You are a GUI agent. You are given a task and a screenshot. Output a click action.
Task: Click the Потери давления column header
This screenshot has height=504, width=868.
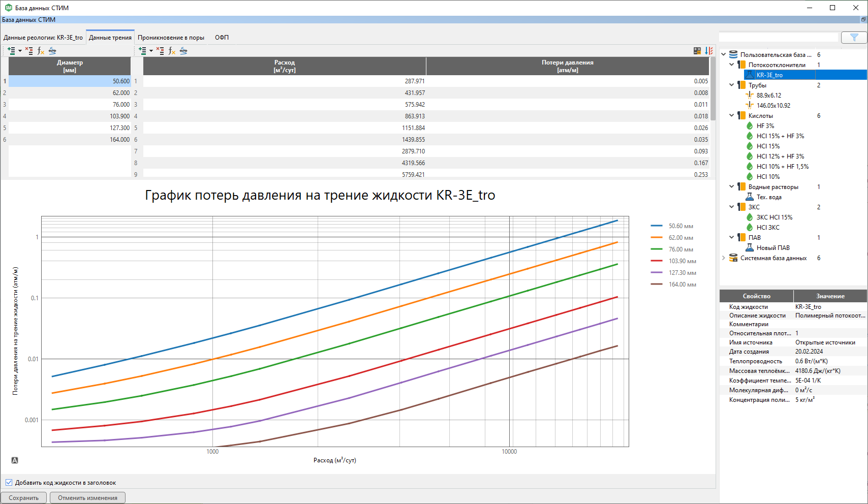click(x=567, y=66)
